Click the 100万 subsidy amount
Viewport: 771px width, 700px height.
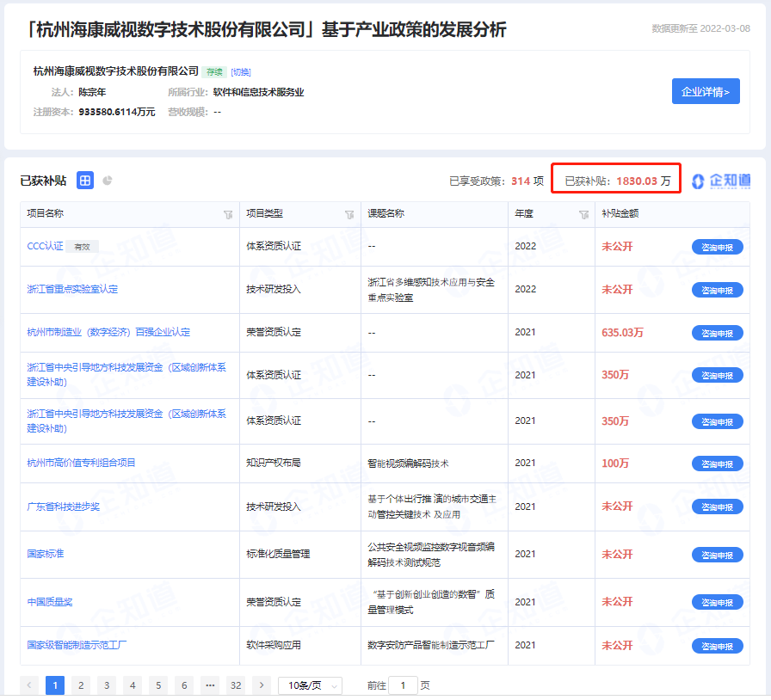[x=615, y=463]
